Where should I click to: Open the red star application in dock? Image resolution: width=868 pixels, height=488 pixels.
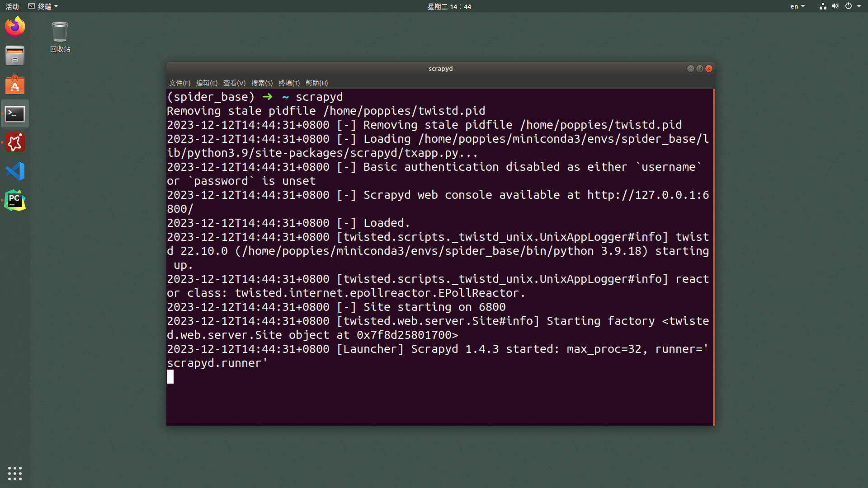pyautogui.click(x=15, y=143)
